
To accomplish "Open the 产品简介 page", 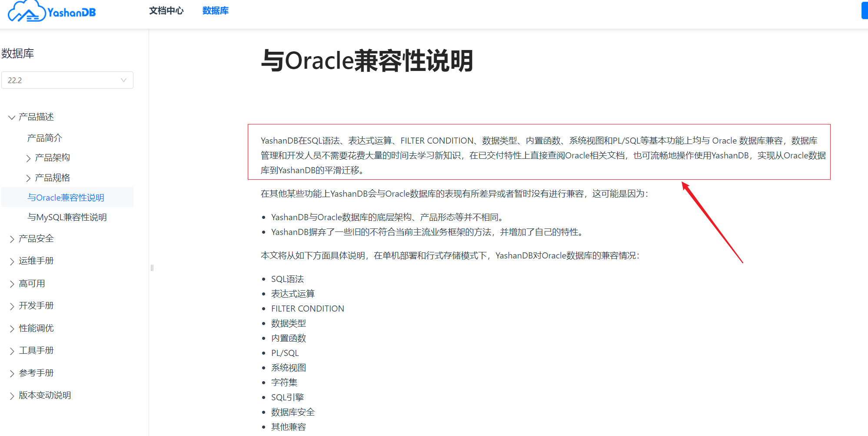I will click(45, 138).
